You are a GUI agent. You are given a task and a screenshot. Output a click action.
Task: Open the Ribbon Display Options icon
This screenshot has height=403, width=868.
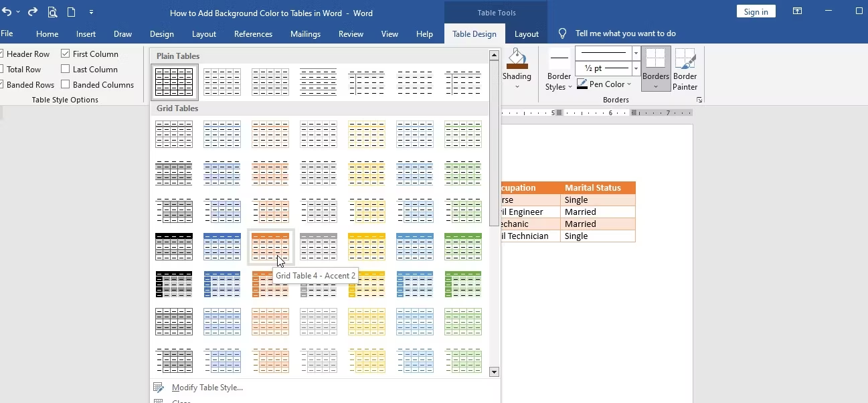[x=797, y=11]
